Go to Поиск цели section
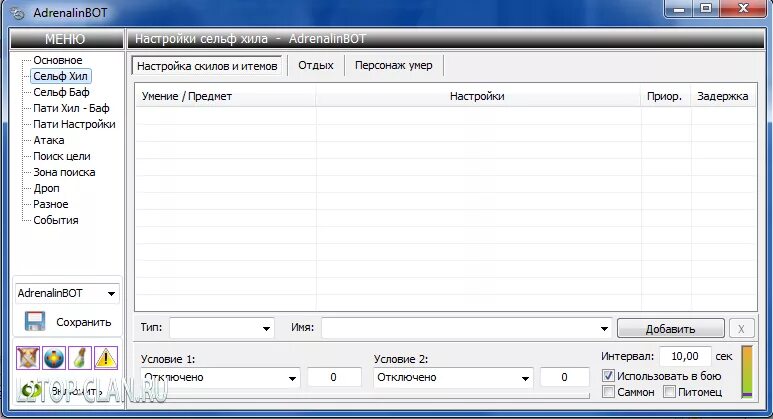 pos(62,156)
